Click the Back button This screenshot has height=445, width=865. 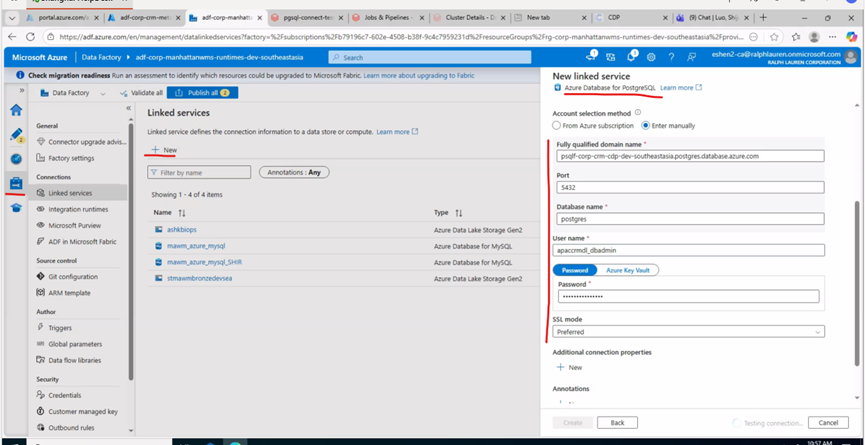(x=617, y=422)
